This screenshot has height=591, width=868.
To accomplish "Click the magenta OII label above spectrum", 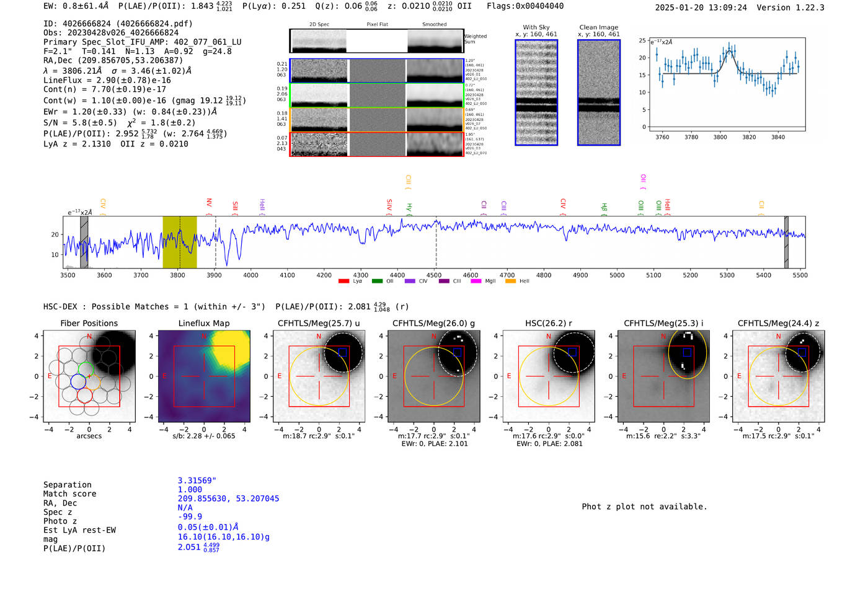I will point(643,181).
